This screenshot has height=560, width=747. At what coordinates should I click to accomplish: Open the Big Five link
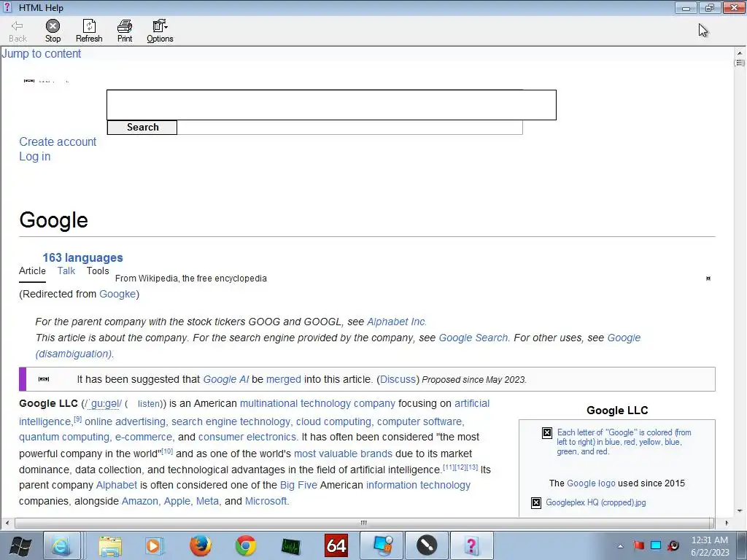[298, 485]
